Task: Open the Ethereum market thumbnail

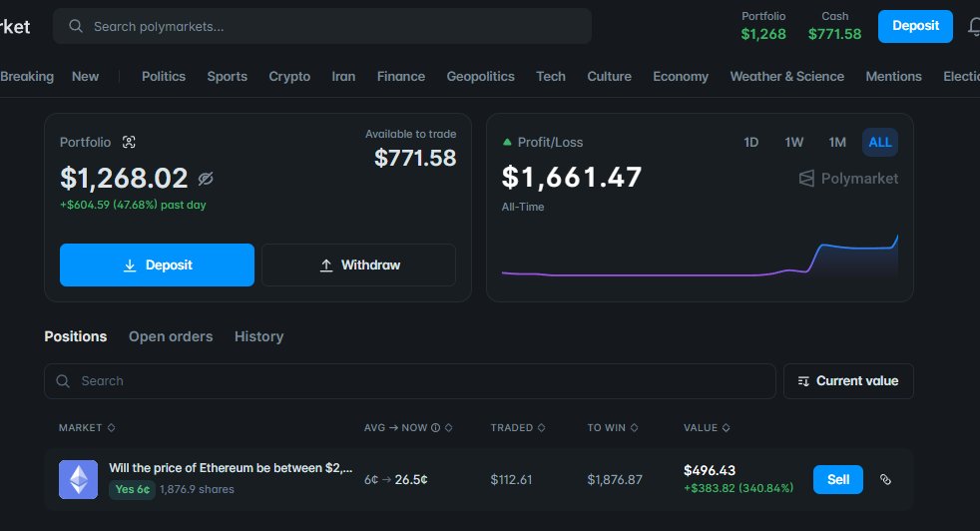Action: (78, 480)
